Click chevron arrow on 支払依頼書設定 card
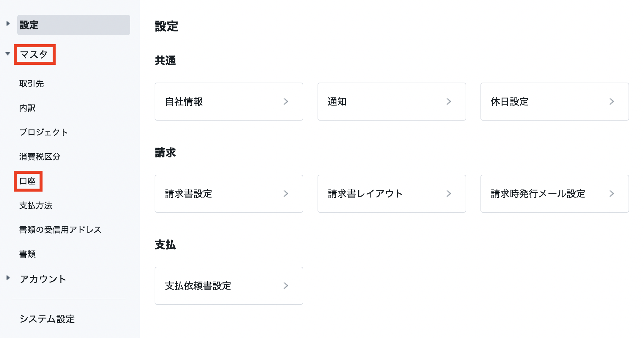 point(286,286)
